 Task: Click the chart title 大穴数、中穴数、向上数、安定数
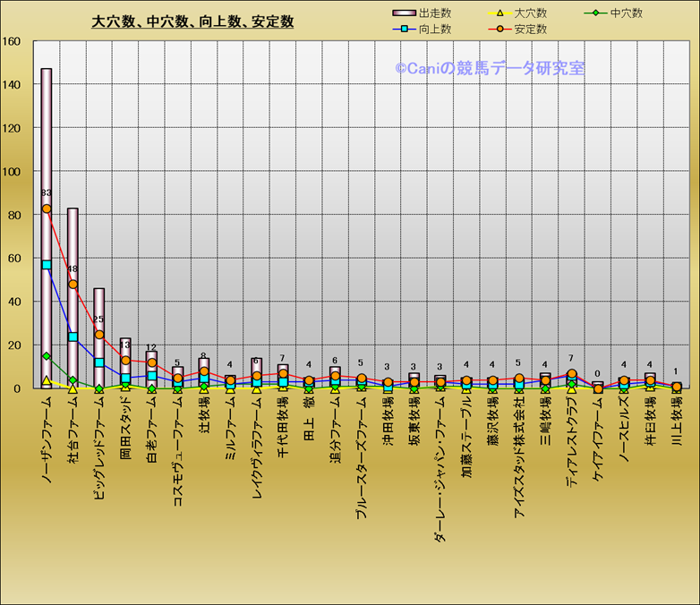[x=192, y=21]
